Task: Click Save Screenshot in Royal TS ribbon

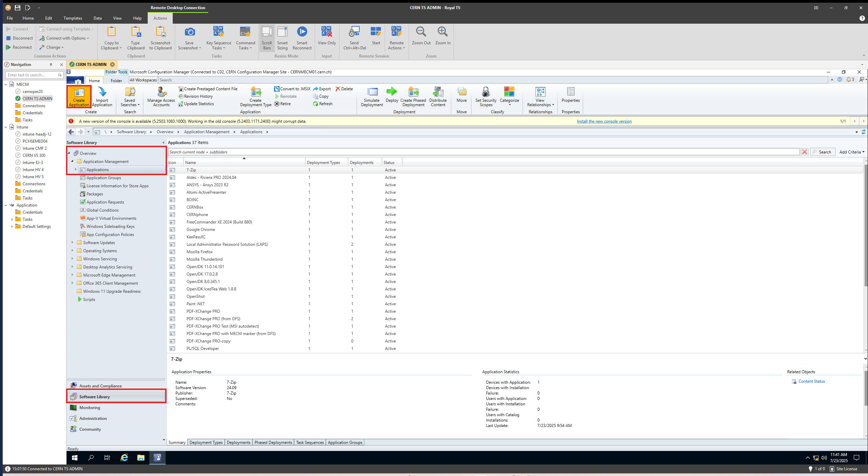Action: click(x=189, y=38)
